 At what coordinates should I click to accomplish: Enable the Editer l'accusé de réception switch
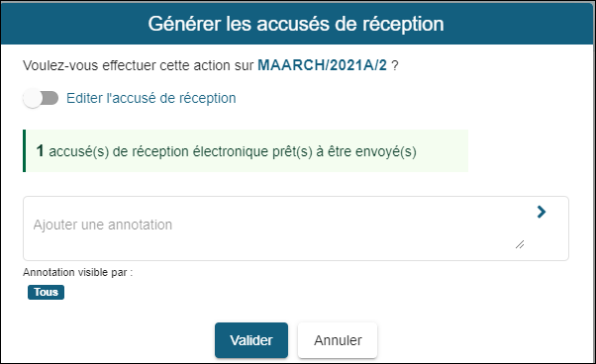coord(41,98)
